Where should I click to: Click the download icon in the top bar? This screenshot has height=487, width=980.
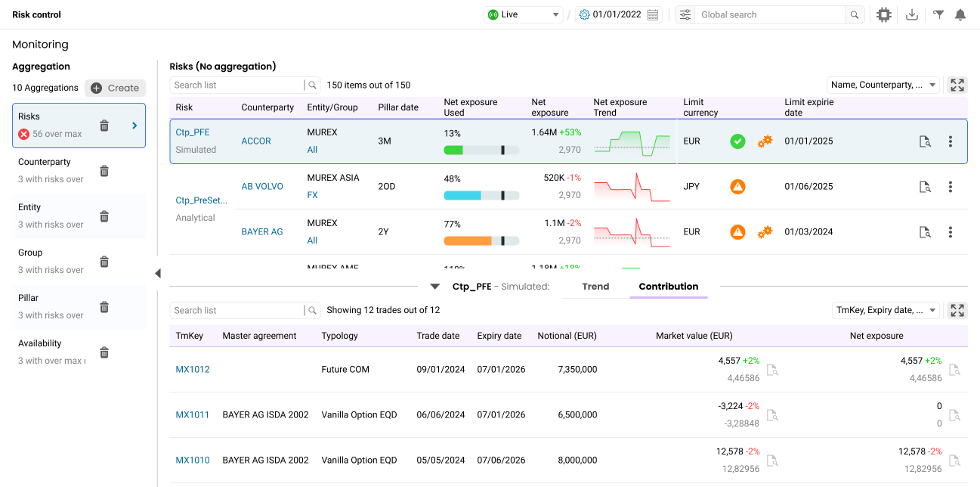(912, 14)
